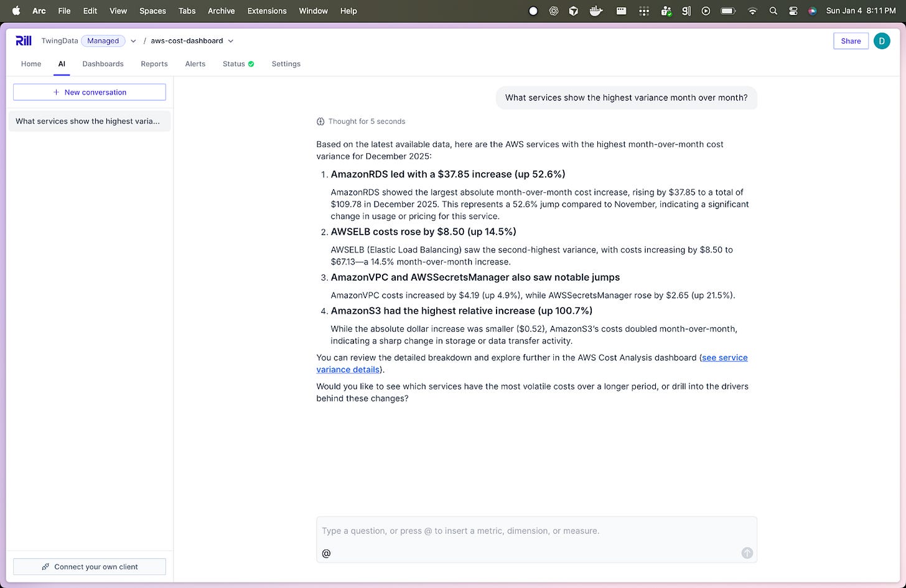The image size is (906, 588).
Task: Go to the Reports tab
Action: coord(154,63)
